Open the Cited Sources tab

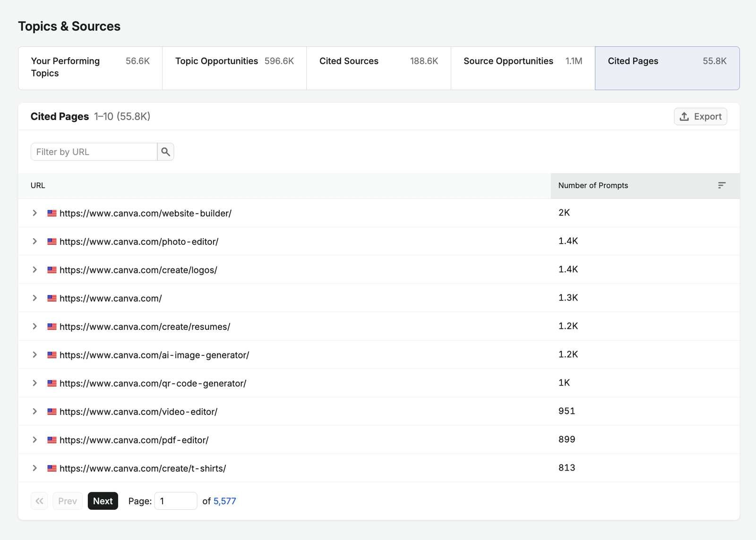378,68
